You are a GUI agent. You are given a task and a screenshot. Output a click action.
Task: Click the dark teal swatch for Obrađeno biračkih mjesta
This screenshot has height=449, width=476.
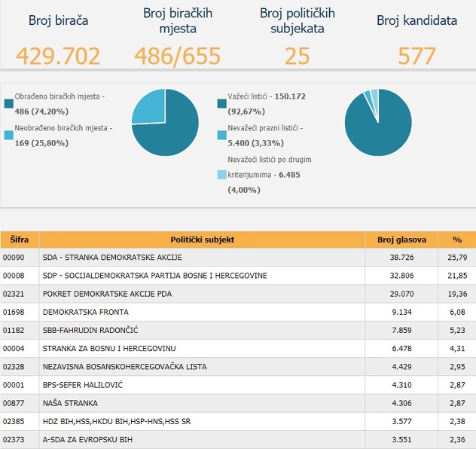(x=9, y=103)
